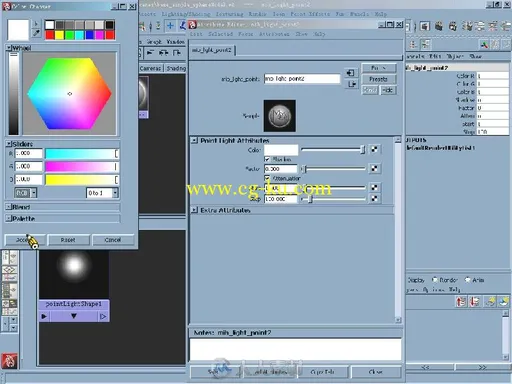Expand the Palette section in Color Chooser

tap(9, 218)
